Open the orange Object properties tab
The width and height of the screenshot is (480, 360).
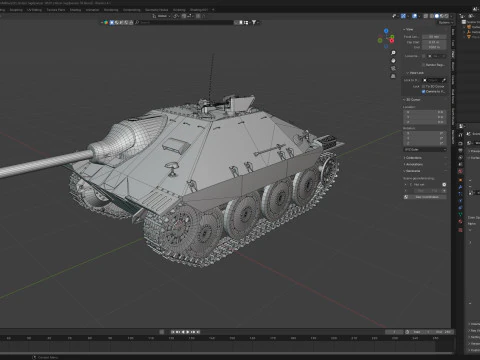pos(460,180)
